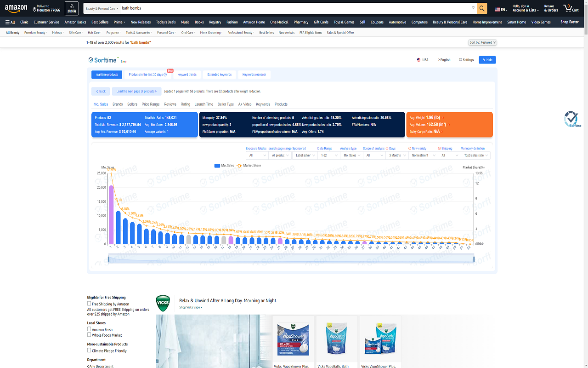Open the EN language selector
The image size is (588, 368).
coord(501,9)
